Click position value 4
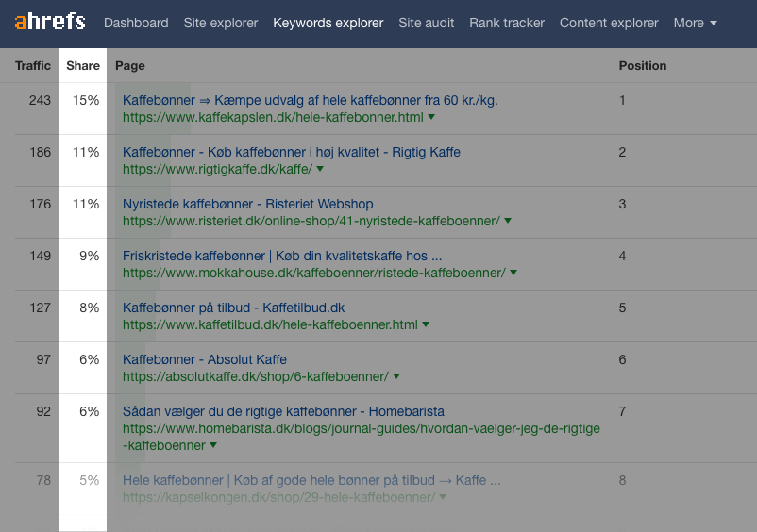 pos(622,256)
